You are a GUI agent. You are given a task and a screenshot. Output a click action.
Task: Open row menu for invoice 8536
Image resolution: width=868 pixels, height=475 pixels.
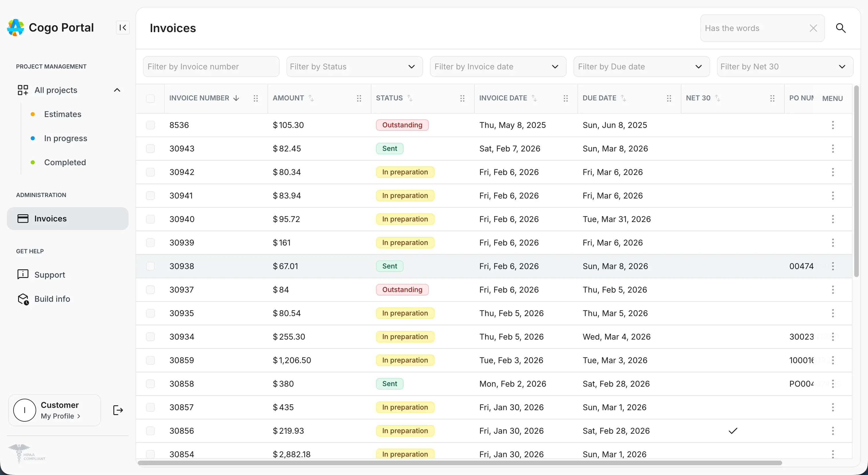[833, 125]
